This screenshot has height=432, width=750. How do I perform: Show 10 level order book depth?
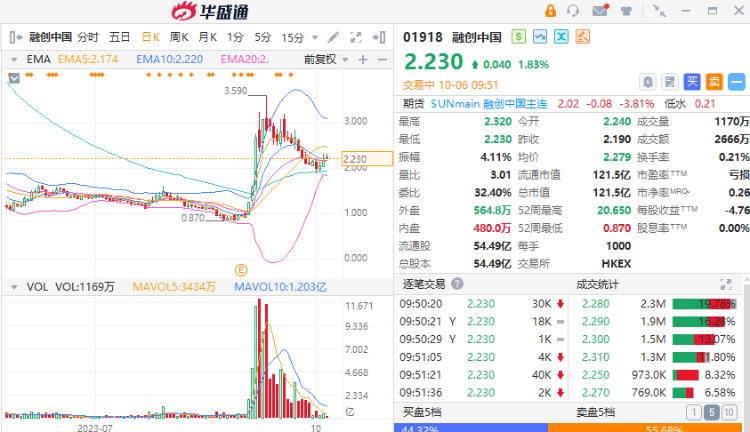729,412
